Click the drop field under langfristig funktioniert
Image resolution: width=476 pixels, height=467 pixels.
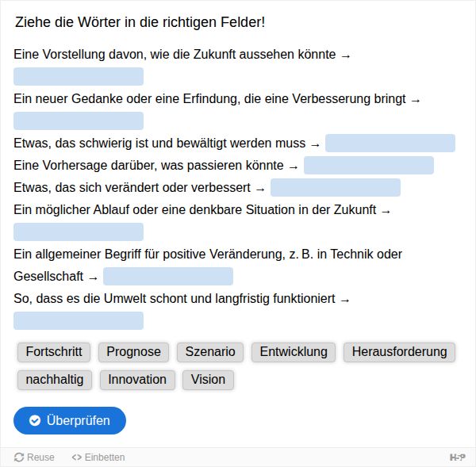pos(79,321)
